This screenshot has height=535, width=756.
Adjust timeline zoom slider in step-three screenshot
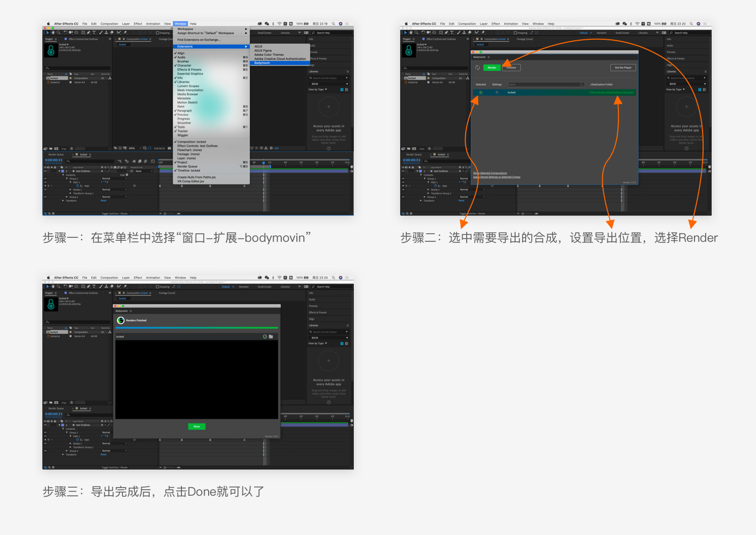(x=170, y=467)
